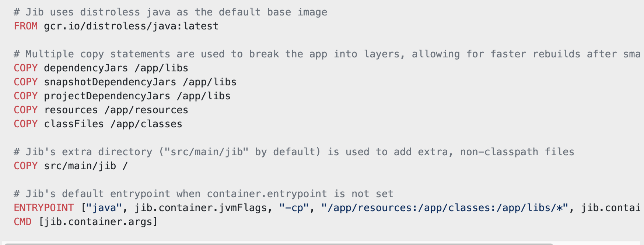644x245 pixels.
Task: Click the comment about distroless java base image
Action: click(x=171, y=12)
